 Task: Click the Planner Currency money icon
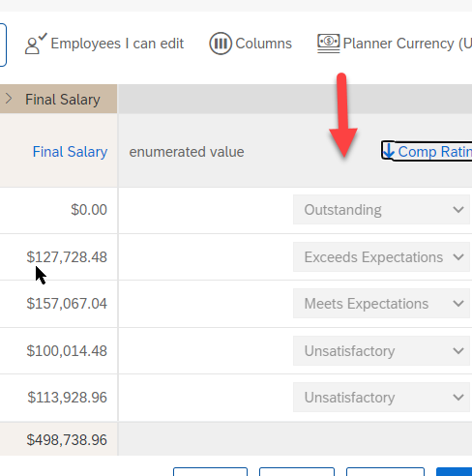point(328,44)
